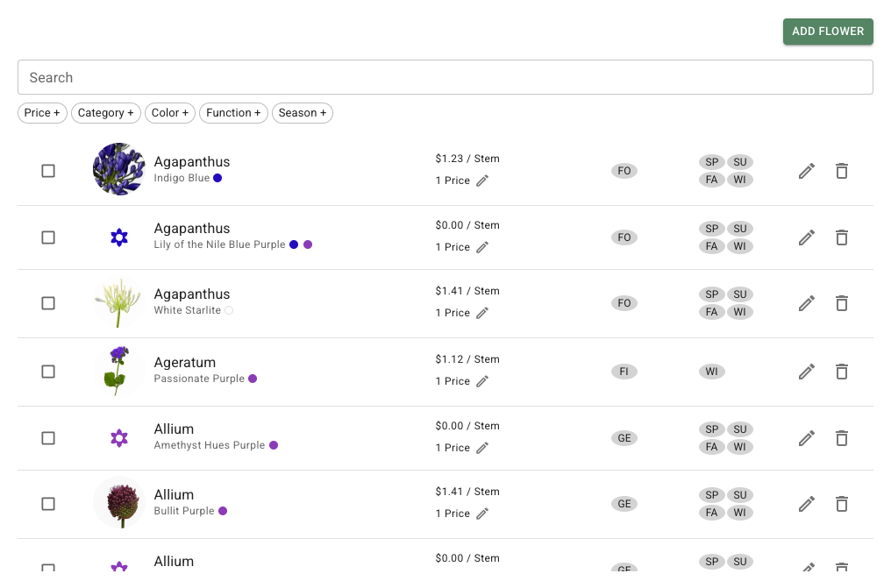This screenshot has width=891, height=588.
Task: Open Allium Bullit Purple thumbnail
Action: point(119,503)
